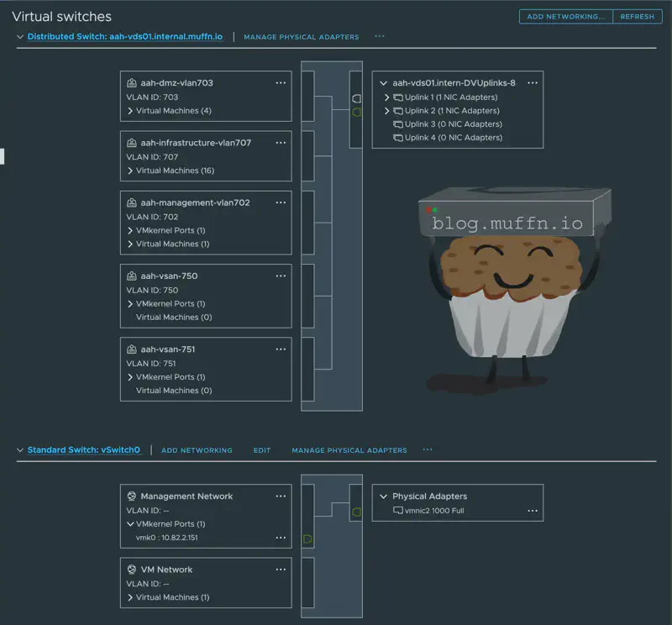The height and width of the screenshot is (625, 672).
Task: Expand Uplink 2 NIC adapters
Action: pos(387,111)
